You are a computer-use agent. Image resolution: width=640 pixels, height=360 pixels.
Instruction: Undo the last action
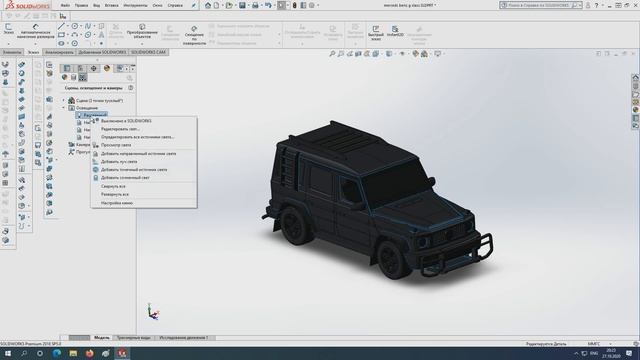[268, 5]
